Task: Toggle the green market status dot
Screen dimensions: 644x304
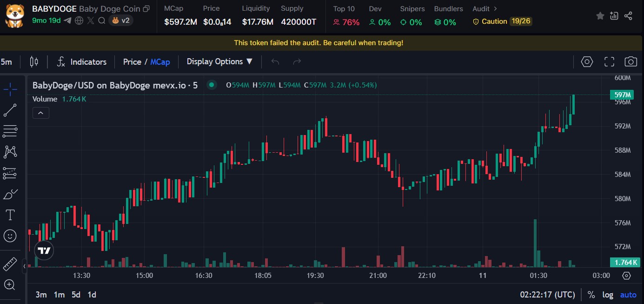Action: [x=212, y=85]
